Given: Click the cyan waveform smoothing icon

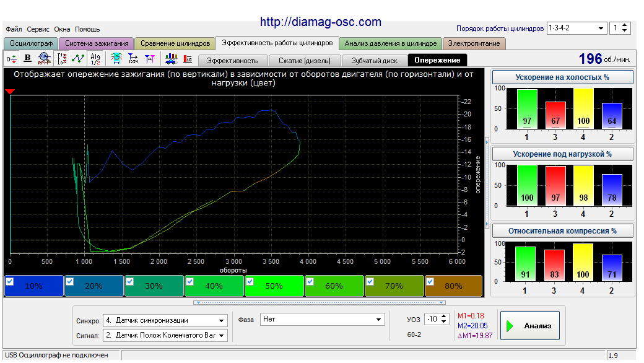Looking at the screenshot, I should coord(116,59).
